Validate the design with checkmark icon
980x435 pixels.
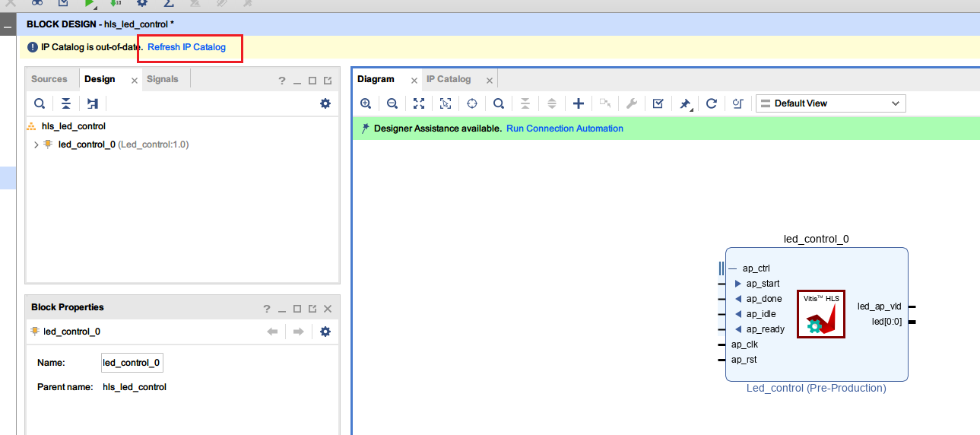pyautogui.click(x=658, y=103)
